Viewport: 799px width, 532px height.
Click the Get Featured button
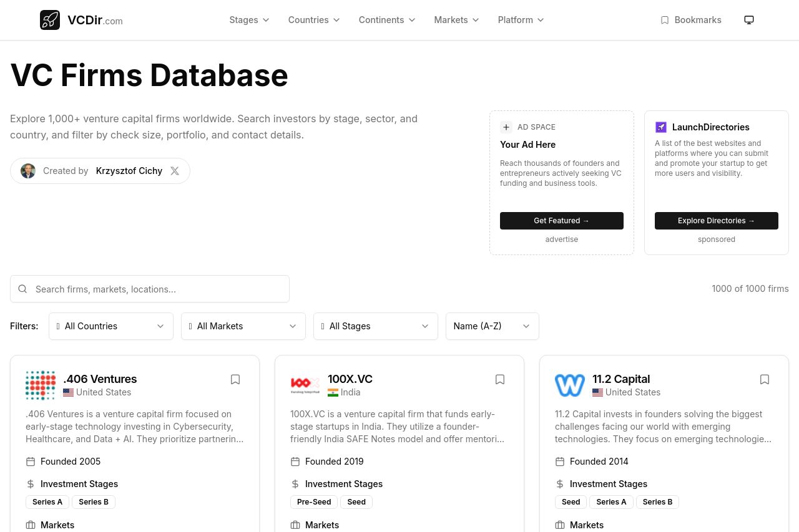click(561, 221)
